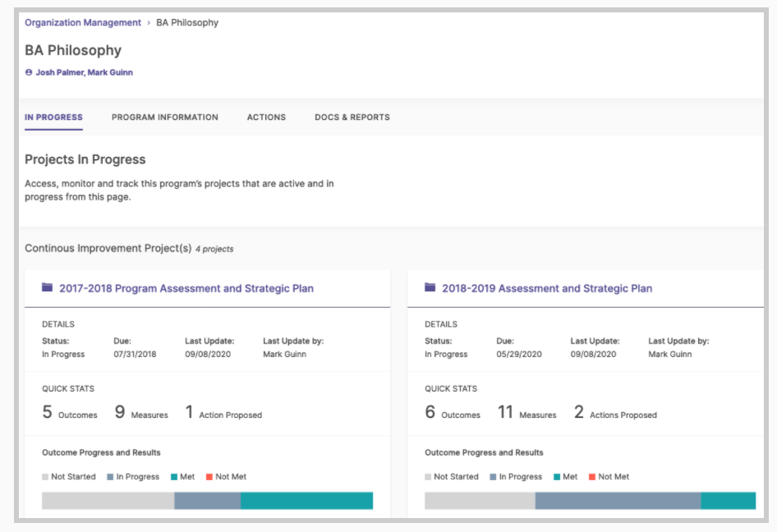
Task: Click the due date 05/29/2020
Action: click(x=519, y=354)
